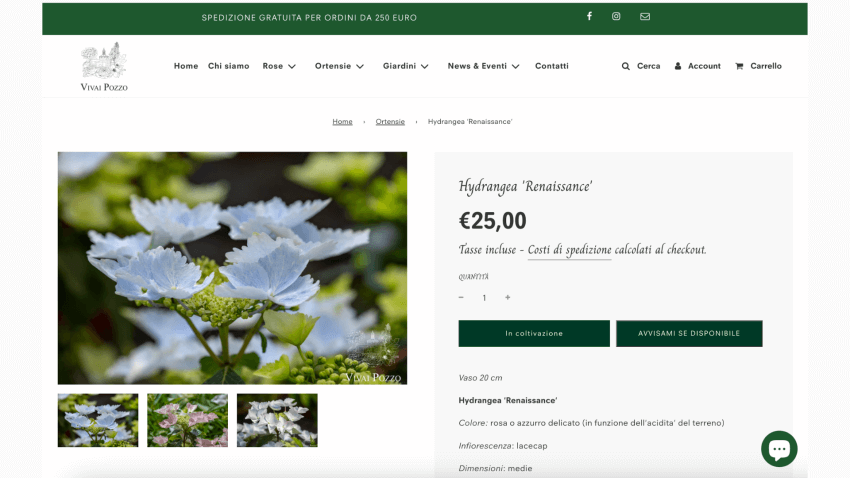Click the Account person icon
Image resolution: width=850 pixels, height=478 pixels.
(x=678, y=66)
